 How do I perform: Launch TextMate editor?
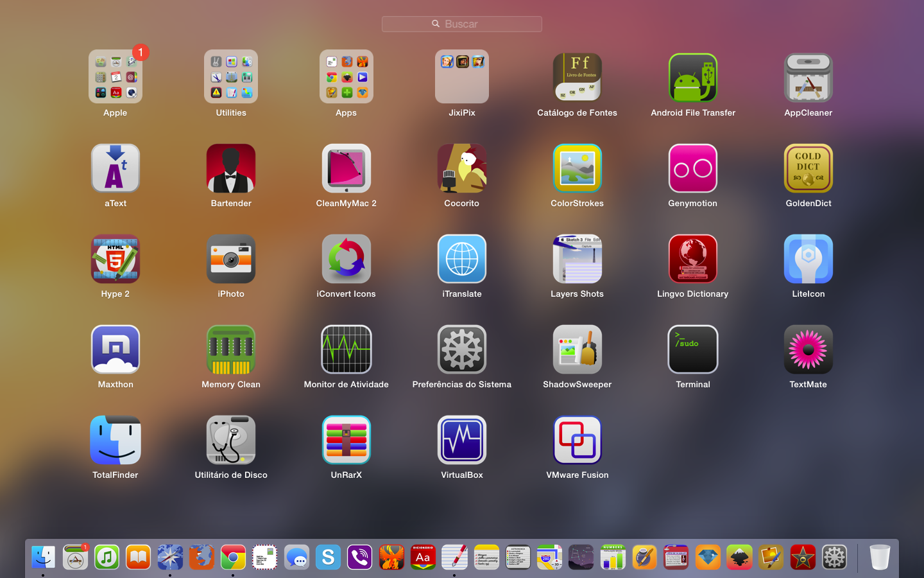(809, 349)
